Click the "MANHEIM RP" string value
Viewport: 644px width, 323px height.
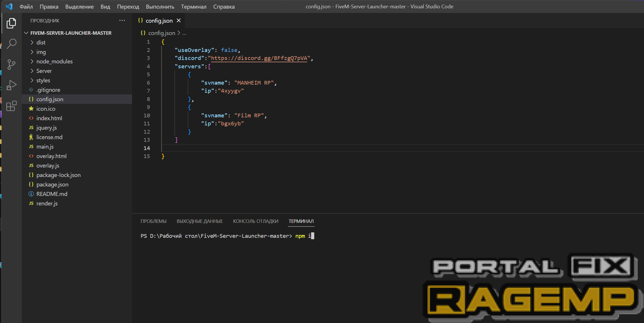[x=254, y=83]
